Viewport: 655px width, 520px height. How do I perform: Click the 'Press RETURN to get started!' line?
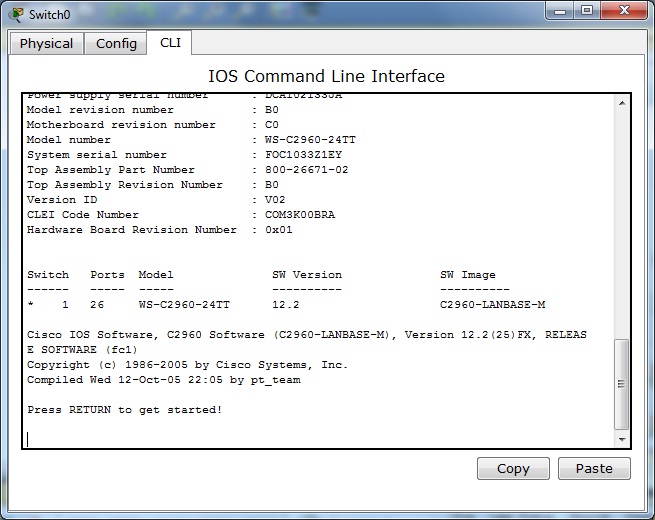[124, 410]
